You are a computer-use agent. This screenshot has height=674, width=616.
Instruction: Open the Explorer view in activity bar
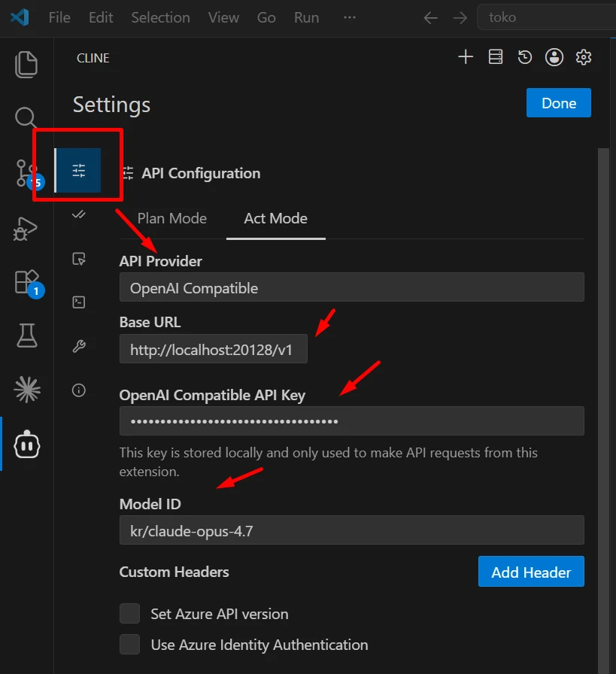(x=26, y=65)
